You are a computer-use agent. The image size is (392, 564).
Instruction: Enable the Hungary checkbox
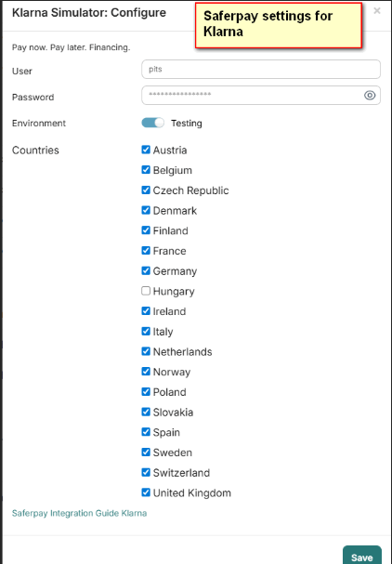tap(146, 291)
